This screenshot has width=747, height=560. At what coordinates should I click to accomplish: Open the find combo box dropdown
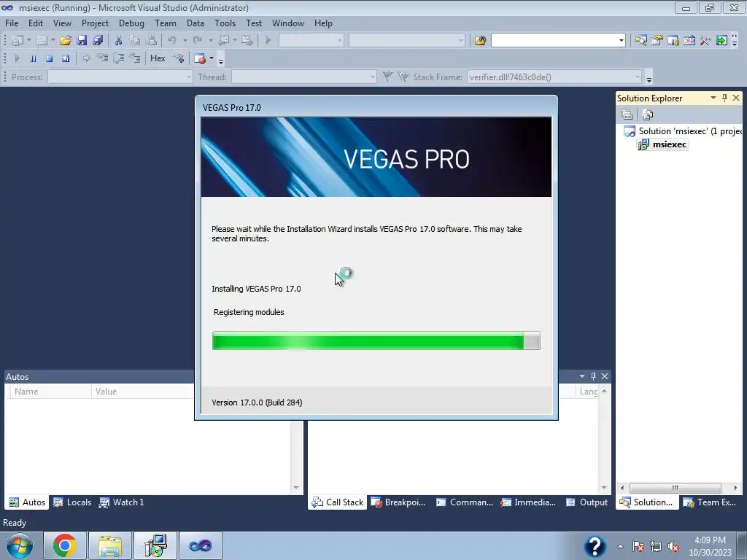[x=622, y=41]
